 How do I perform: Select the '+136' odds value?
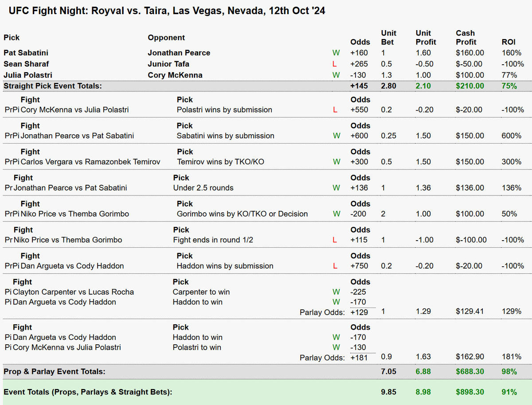(359, 187)
